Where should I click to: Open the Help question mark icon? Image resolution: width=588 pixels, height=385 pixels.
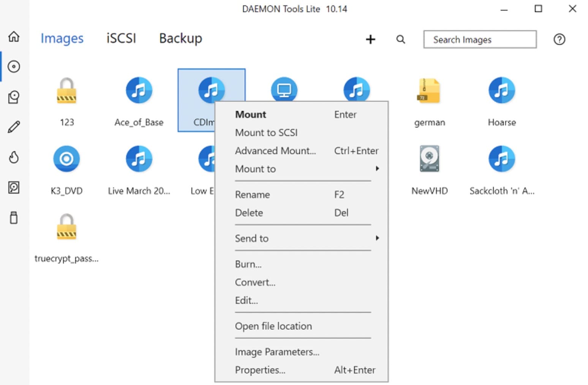tap(559, 39)
